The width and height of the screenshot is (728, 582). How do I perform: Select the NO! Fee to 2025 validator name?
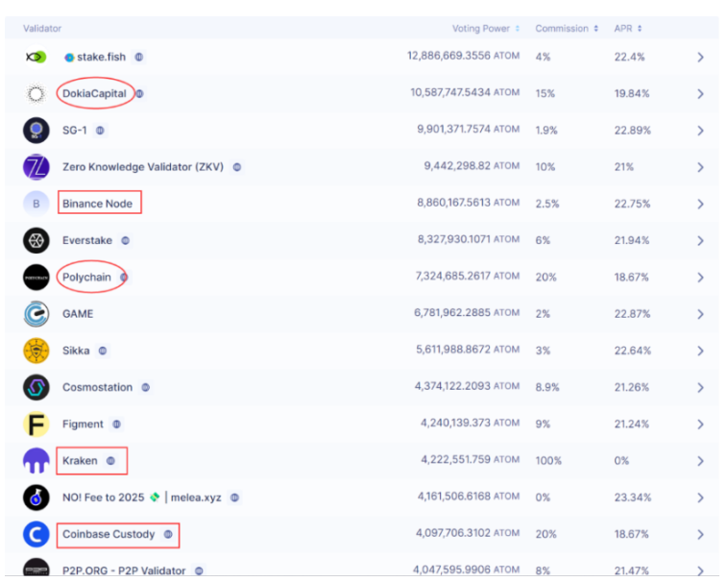tap(141, 497)
